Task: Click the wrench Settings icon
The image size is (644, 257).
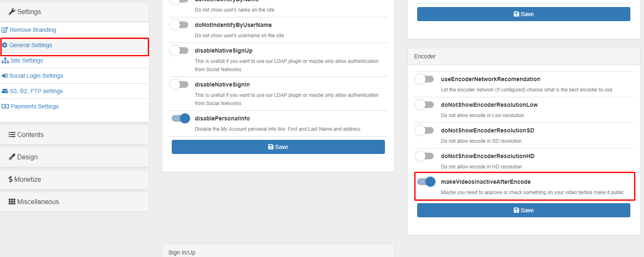Action: point(12,12)
